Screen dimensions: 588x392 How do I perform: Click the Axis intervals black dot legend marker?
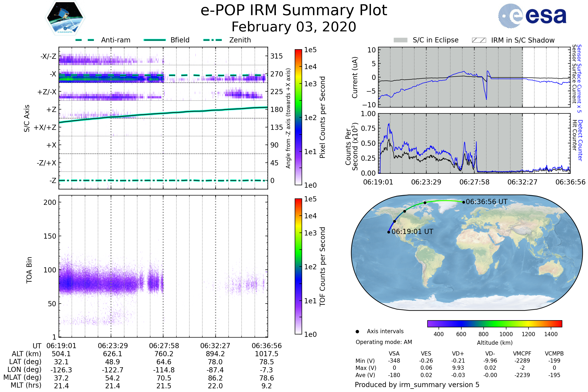point(357,331)
